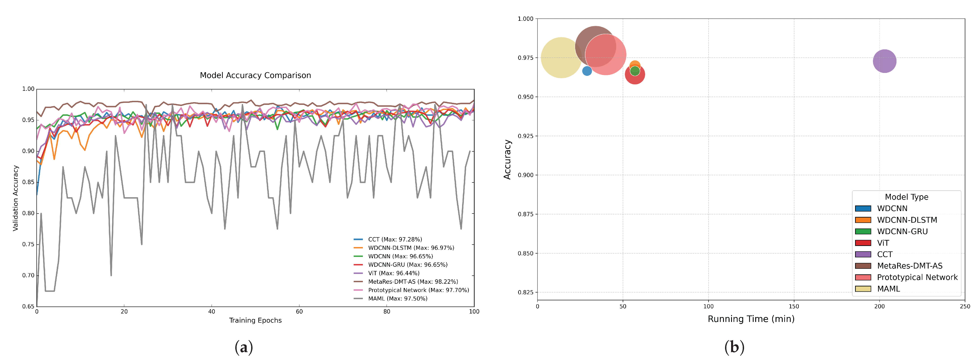Click the MAML legend swatch in right chart
The image size is (980, 364).
point(863,289)
